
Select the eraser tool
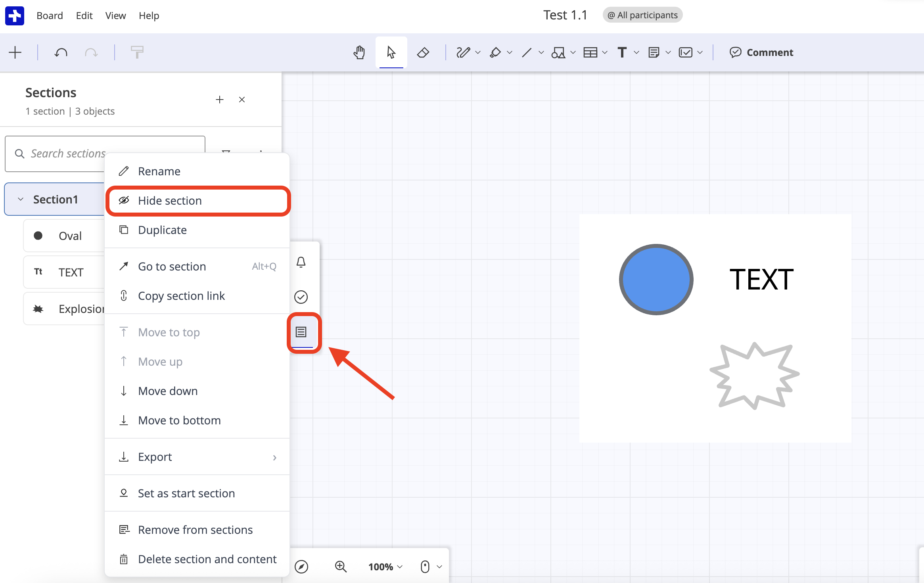pyautogui.click(x=423, y=52)
